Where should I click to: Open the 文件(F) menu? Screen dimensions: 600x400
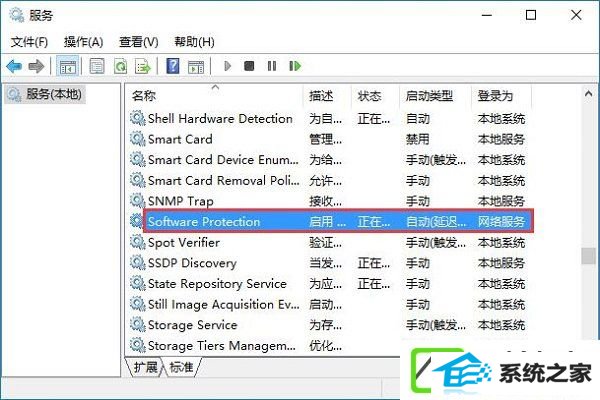click(29, 42)
